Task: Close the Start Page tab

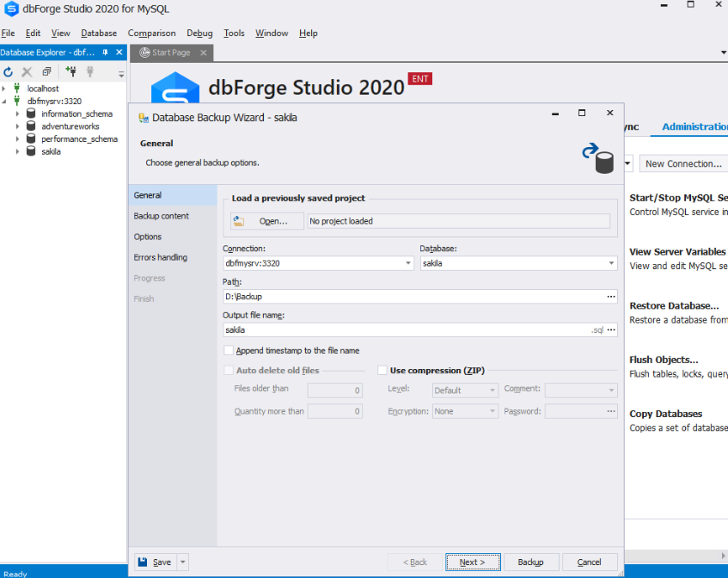Action: click(x=203, y=52)
